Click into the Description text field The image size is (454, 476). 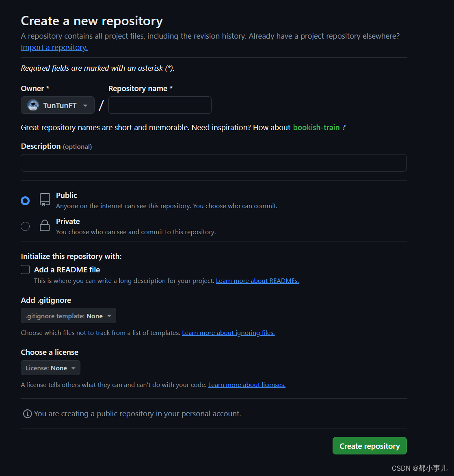pos(214,163)
